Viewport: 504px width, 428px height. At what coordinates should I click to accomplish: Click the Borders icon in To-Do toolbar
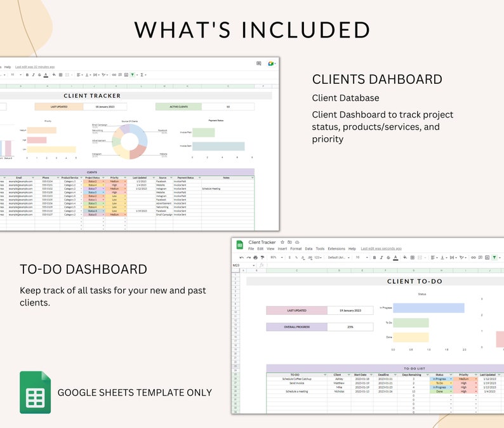coord(413,258)
